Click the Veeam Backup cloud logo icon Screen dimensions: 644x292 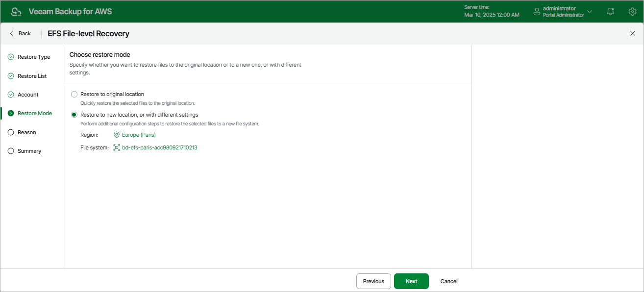click(x=16, y=11)
